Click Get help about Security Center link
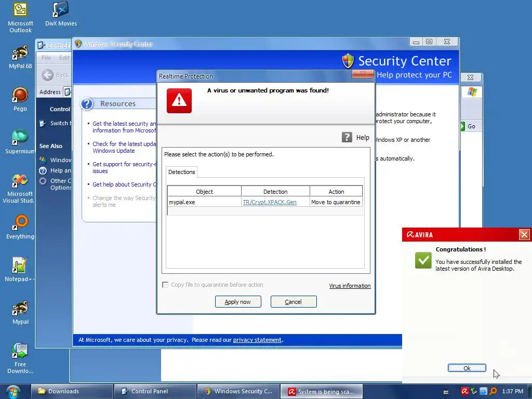 [124, 184]
